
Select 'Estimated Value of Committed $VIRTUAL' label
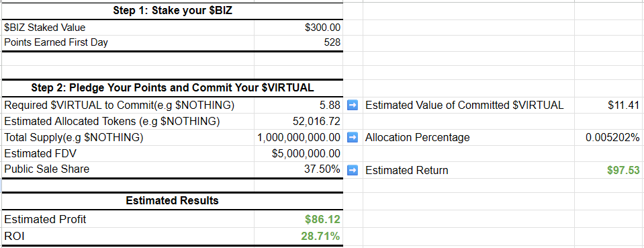coord(465,106)
